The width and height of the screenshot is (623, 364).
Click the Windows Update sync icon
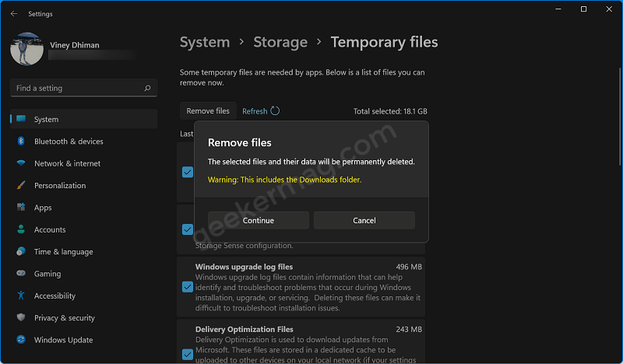21,339
